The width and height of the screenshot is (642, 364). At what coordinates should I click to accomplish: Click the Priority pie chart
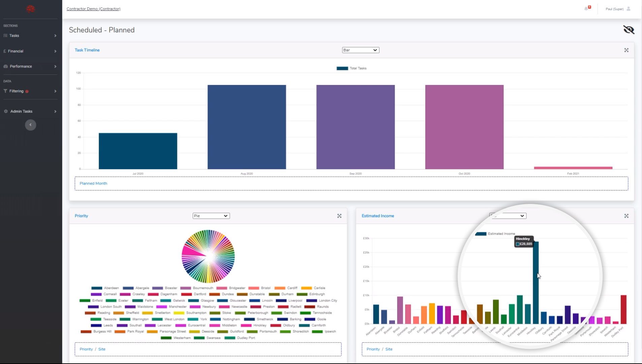(208, 256)
